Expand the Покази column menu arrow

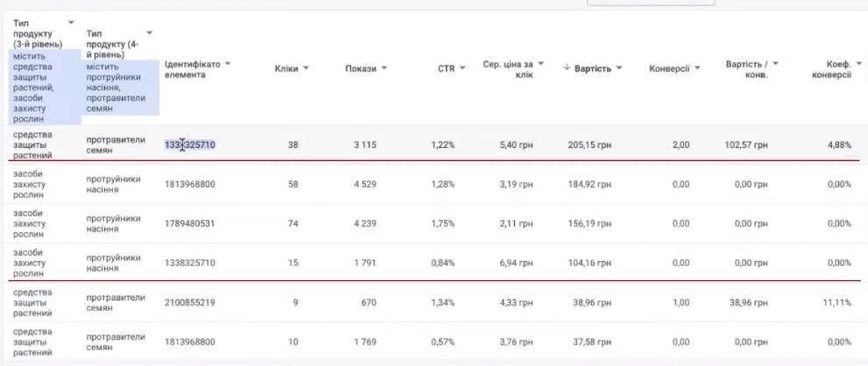tap(384, 68)
